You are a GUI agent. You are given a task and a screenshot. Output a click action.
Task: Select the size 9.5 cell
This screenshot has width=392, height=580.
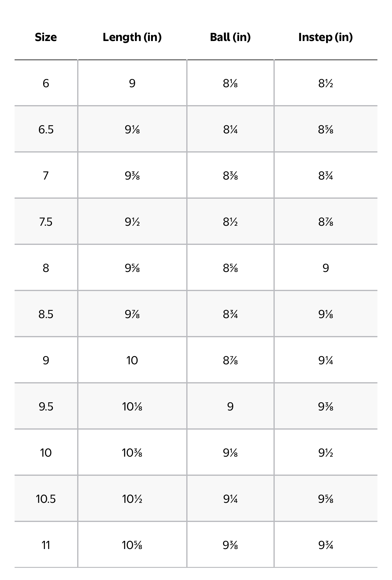coord(46,407)
